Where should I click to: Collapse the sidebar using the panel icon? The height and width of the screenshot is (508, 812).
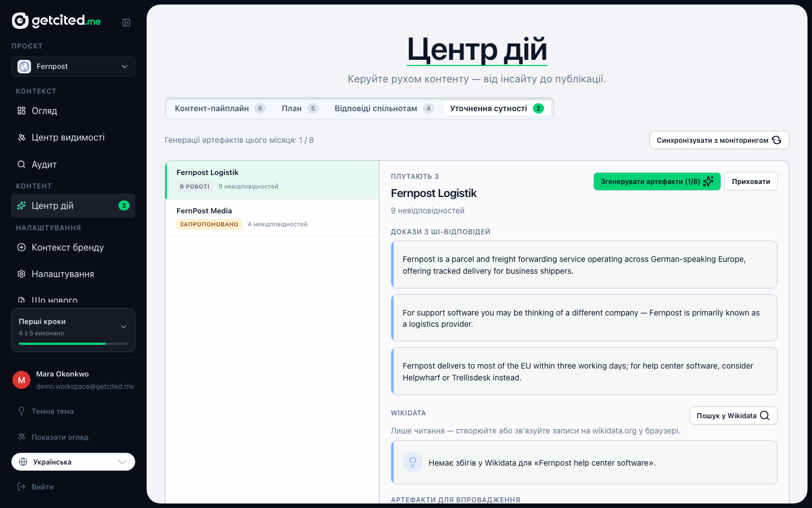[x=126, y=23]
